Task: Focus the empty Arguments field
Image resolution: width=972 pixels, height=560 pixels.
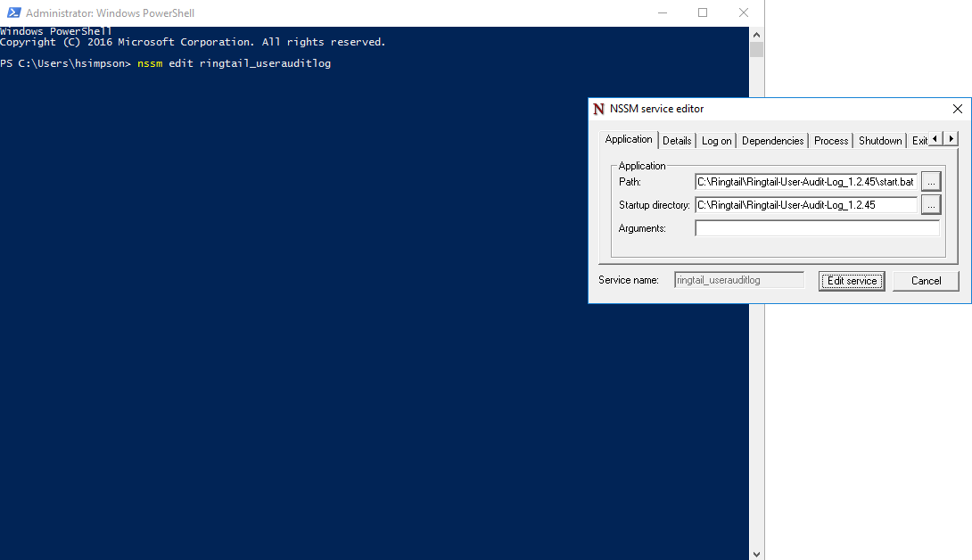Action: point(817,228)
